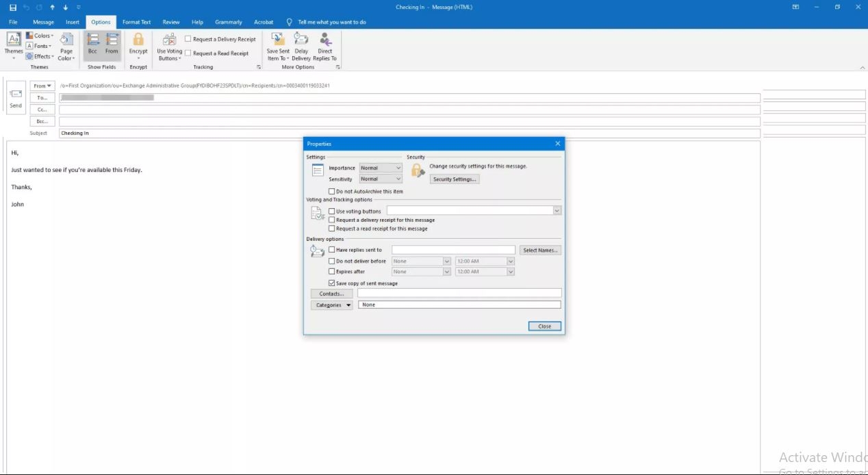This screenshot has width=868, height=475.
Task: Switch to the Review tab
Action: (x=171, y=22)
